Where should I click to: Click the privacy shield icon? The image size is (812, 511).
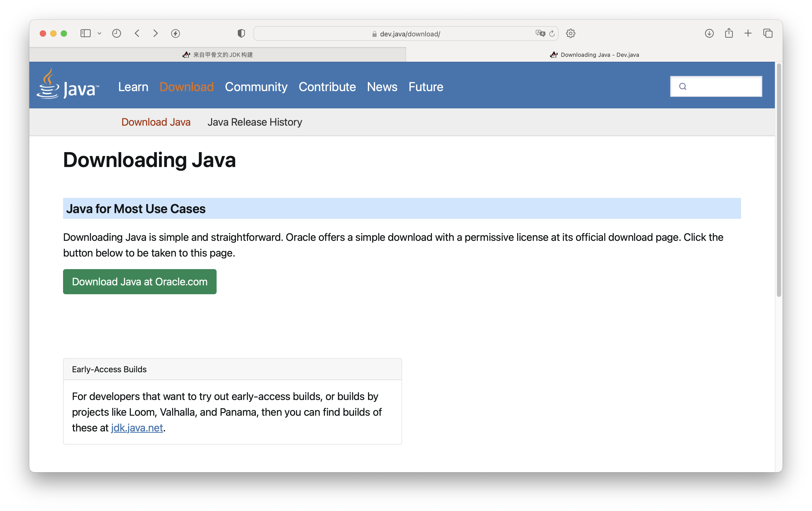241,34
